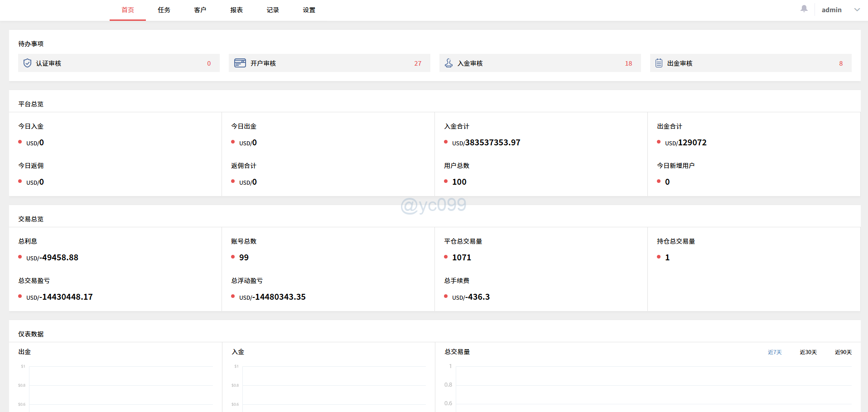
Task: Open the 8 pending 出金审核 items
Action: [840, 63]
